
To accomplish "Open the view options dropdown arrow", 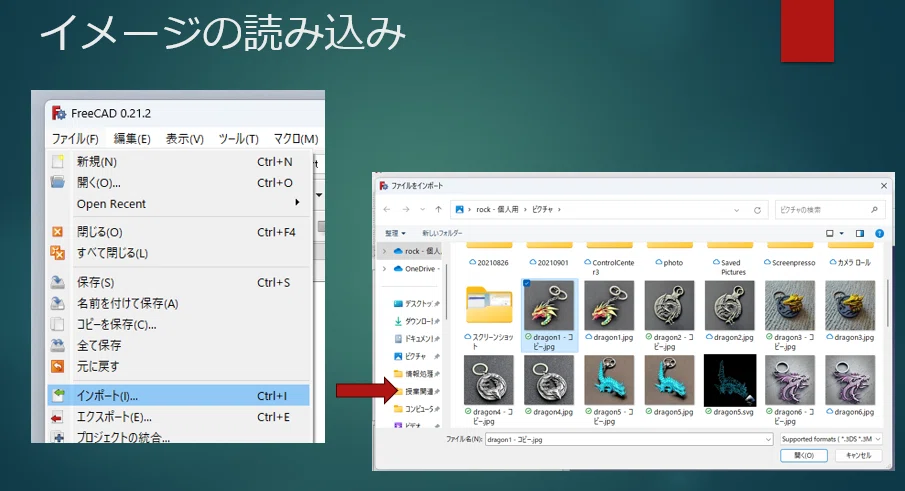I will tap(842, 234).
